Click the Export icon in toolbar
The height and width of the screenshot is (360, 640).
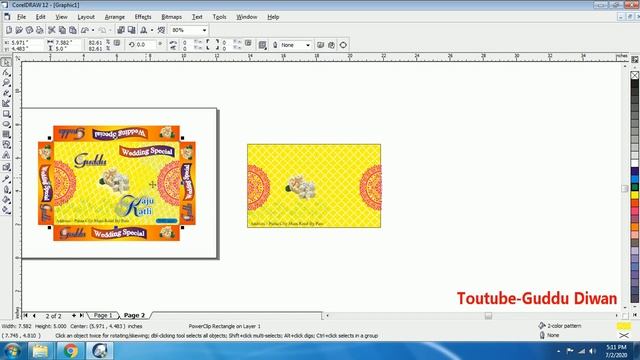(131, 30)
